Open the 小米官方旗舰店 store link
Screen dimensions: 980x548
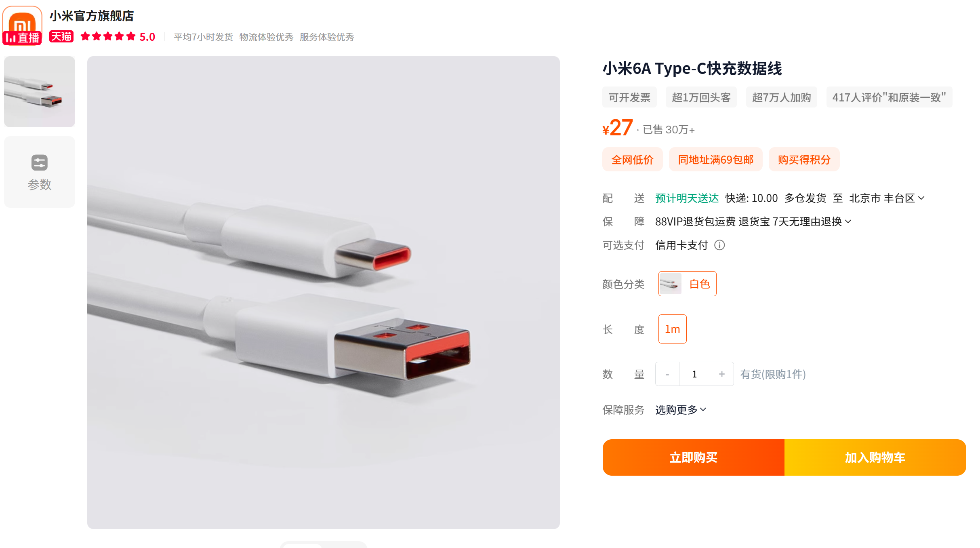click(92, 16)
